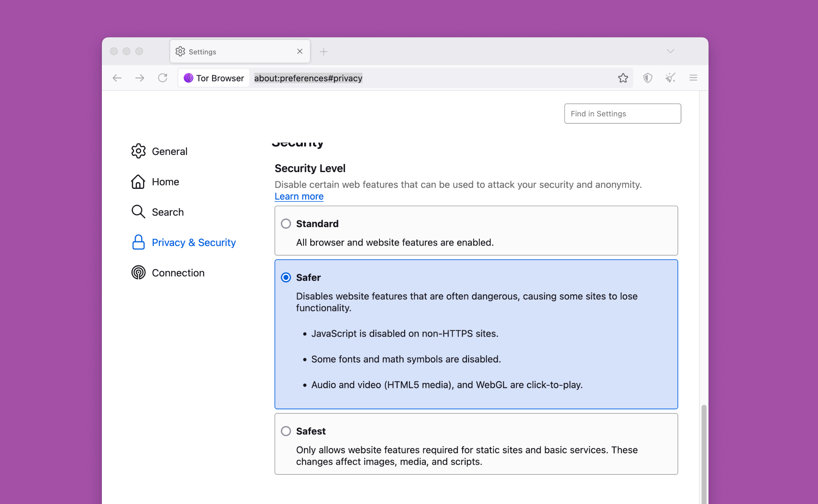Open the hamburger application menu
This screenshot has height=504, width=818.
[693, 78]
